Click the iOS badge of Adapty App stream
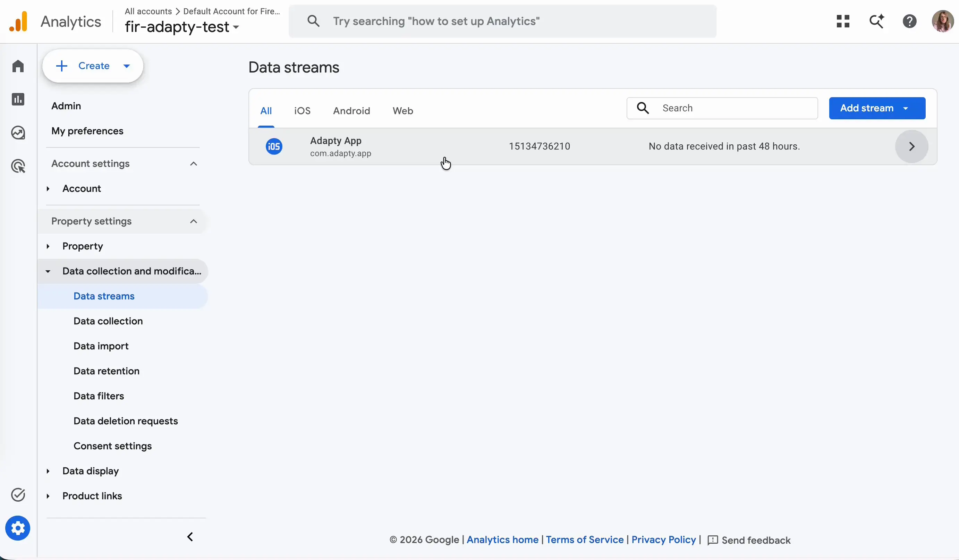Image resolution: width=959 pixels, height=560 pixels. tap(274, 146)
